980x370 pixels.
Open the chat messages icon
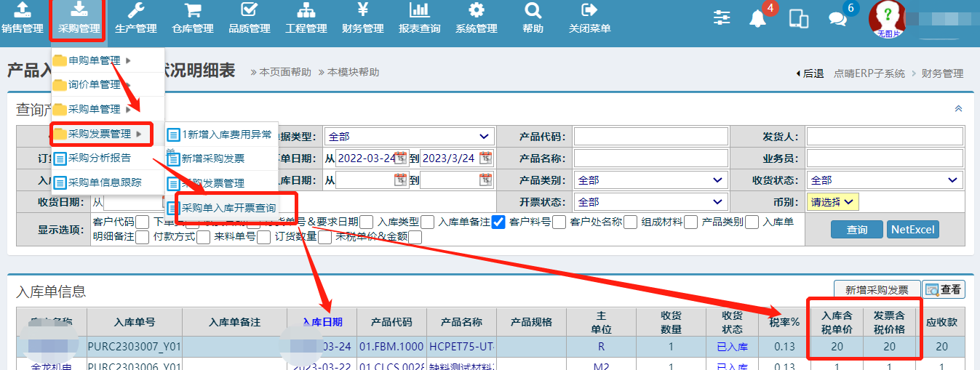(x=837, y=19)
